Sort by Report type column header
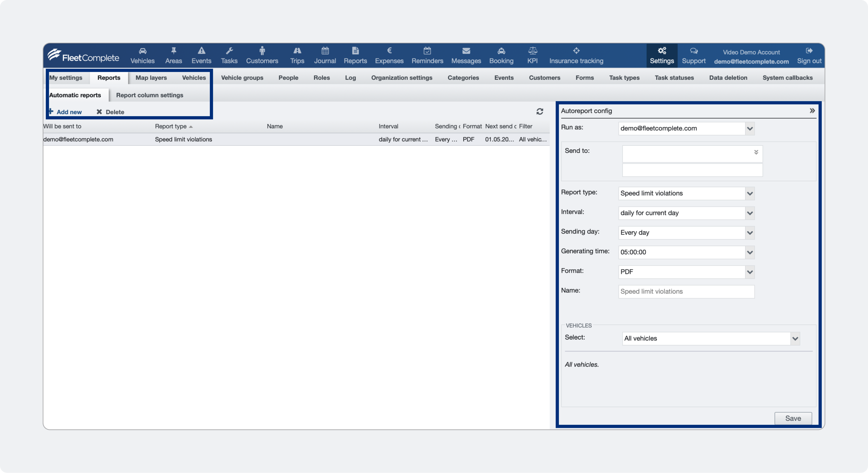The image size is (868, 473). pos(174,126)
